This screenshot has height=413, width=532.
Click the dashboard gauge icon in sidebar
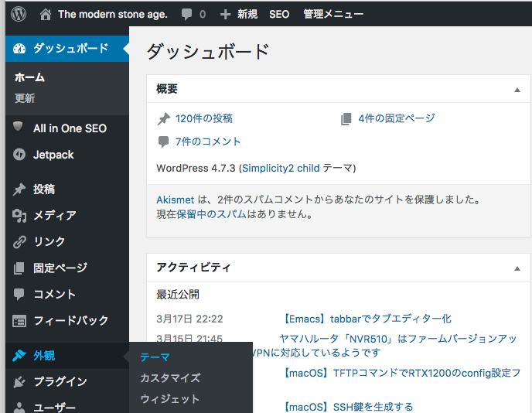(x=19, y=49)
